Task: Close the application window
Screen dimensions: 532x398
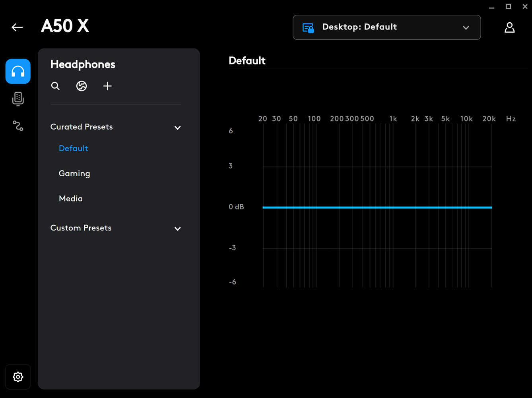Action: coord(525,7)
